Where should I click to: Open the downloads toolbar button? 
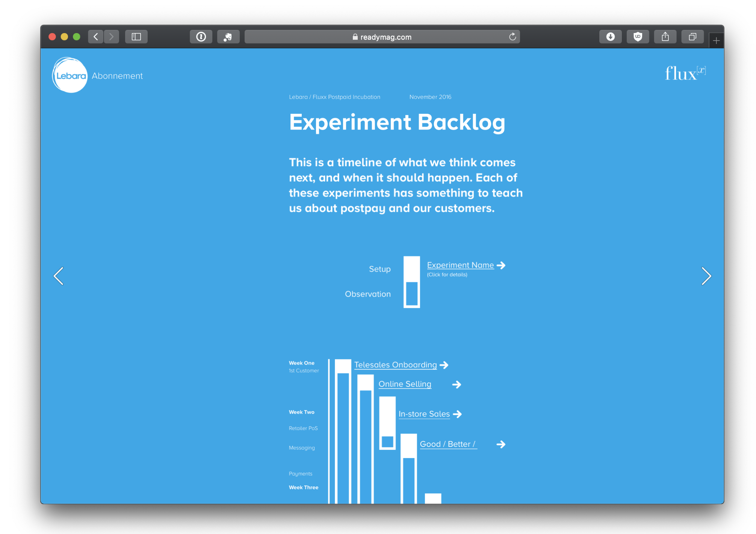pyautogui.click(x=610, y=37)
